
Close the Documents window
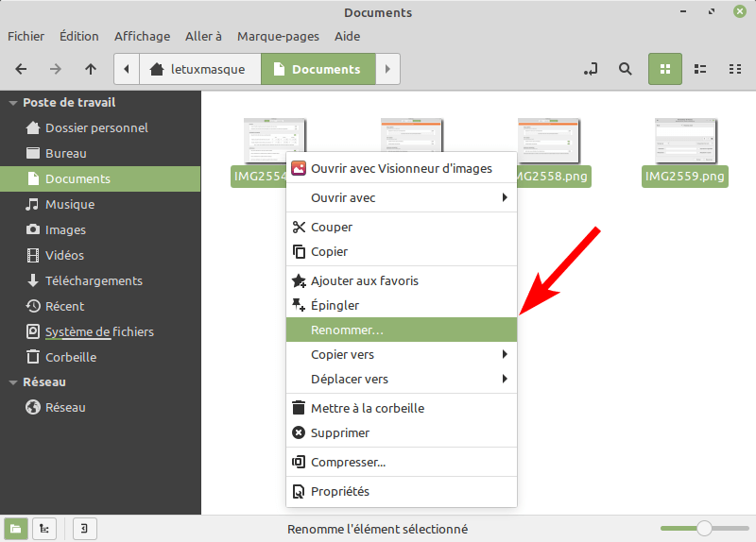(740, 11)
